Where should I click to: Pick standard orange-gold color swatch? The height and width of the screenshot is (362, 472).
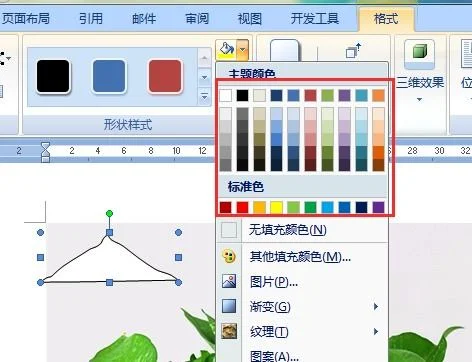coord(260,207)
